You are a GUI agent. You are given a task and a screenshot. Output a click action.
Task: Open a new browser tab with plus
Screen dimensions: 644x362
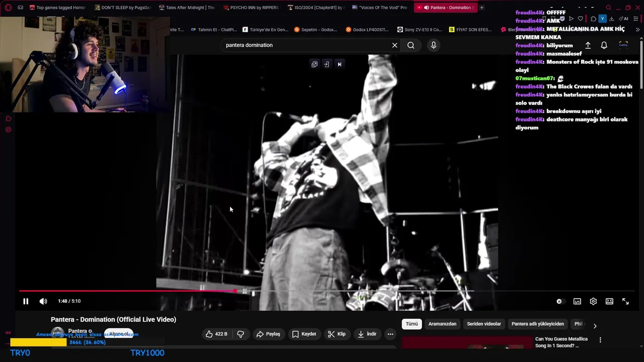pyautogui.click(x=481, y=8)
